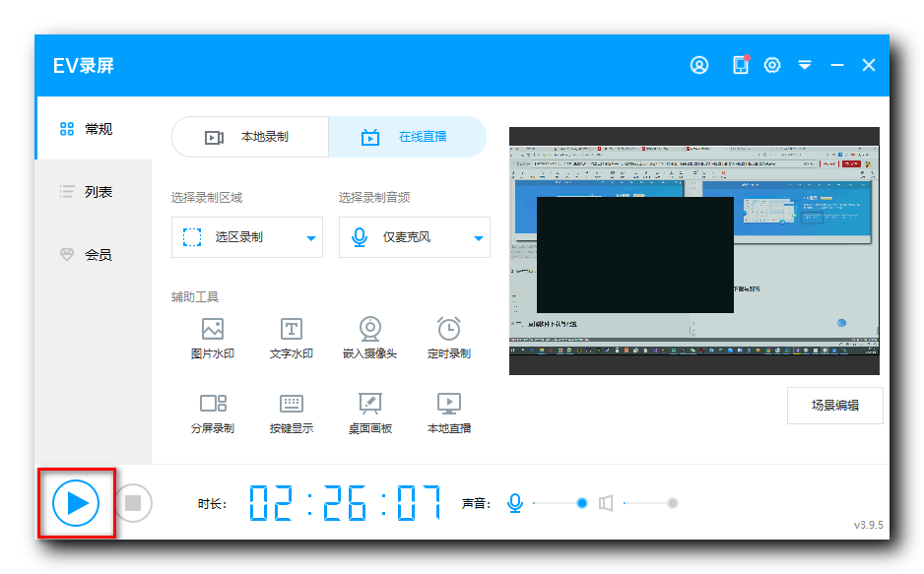Open the 文字水印 text watermark tool
This screenshot has width=924, height=574.
[x=292, y=337]
